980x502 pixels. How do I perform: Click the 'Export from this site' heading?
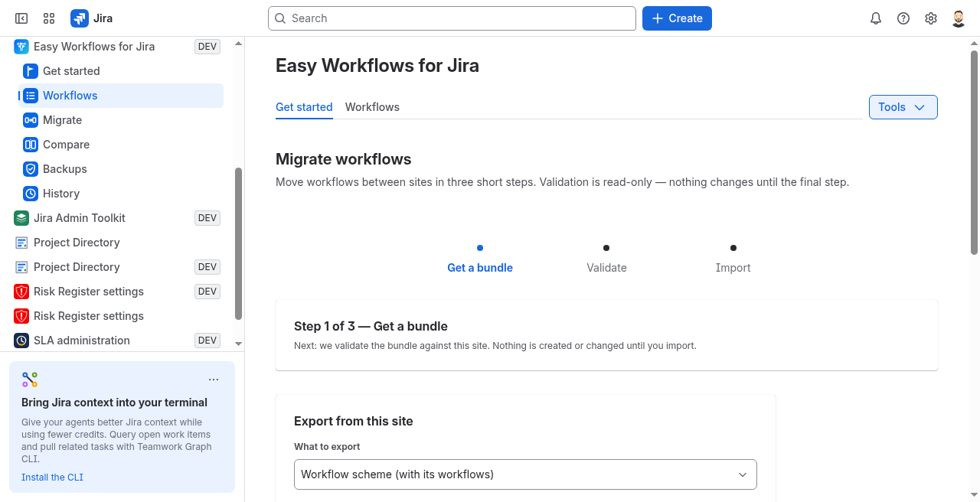click(x=354, y=421)
